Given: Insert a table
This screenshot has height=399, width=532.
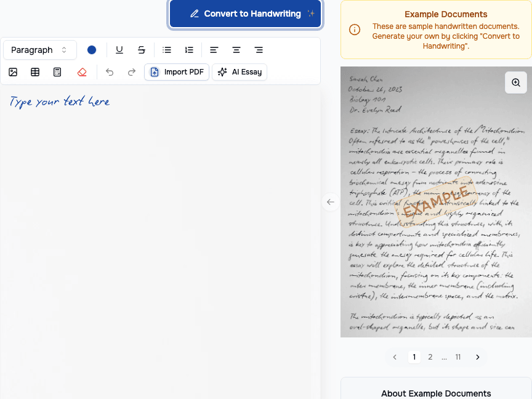Looking at the screenshot, I should click(x=35, y=72).
